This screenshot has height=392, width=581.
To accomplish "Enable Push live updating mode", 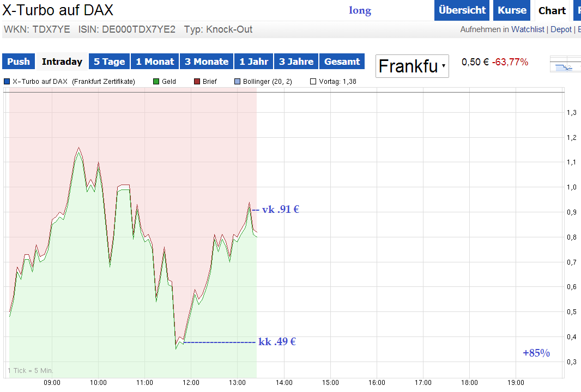I will point(18,62).
